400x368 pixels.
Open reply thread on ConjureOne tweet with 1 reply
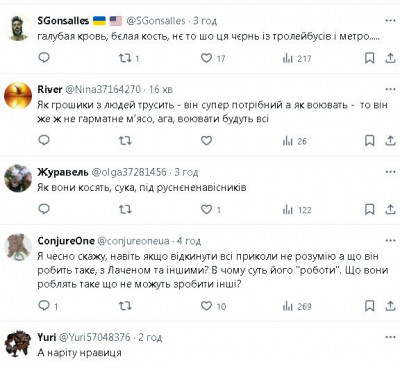(48, 305)
